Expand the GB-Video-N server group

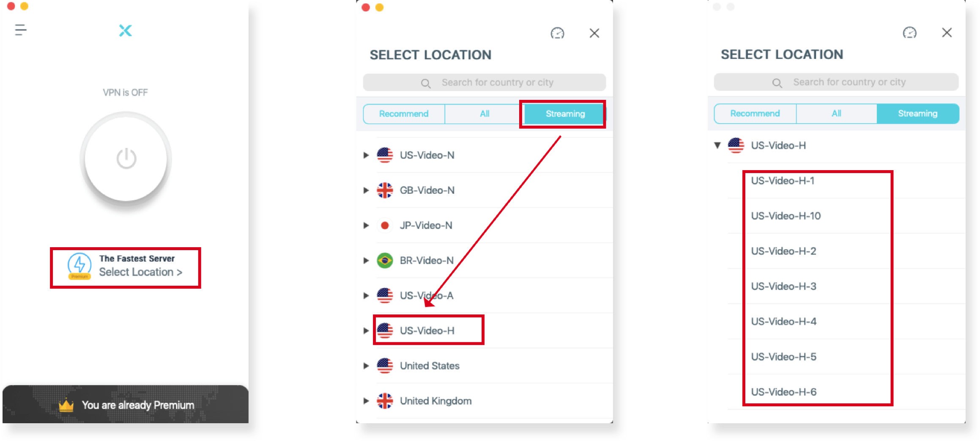(x=366, y=190)
